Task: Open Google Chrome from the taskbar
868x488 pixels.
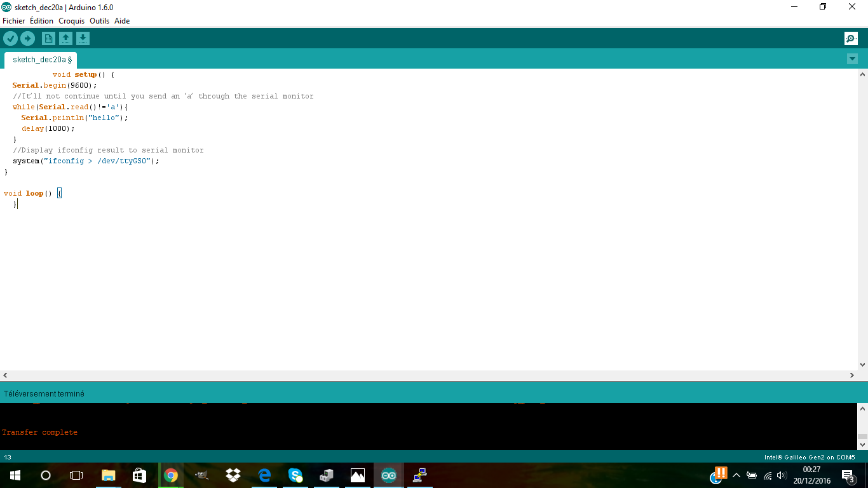Action: pyautogui.click(x=170, y=475)
